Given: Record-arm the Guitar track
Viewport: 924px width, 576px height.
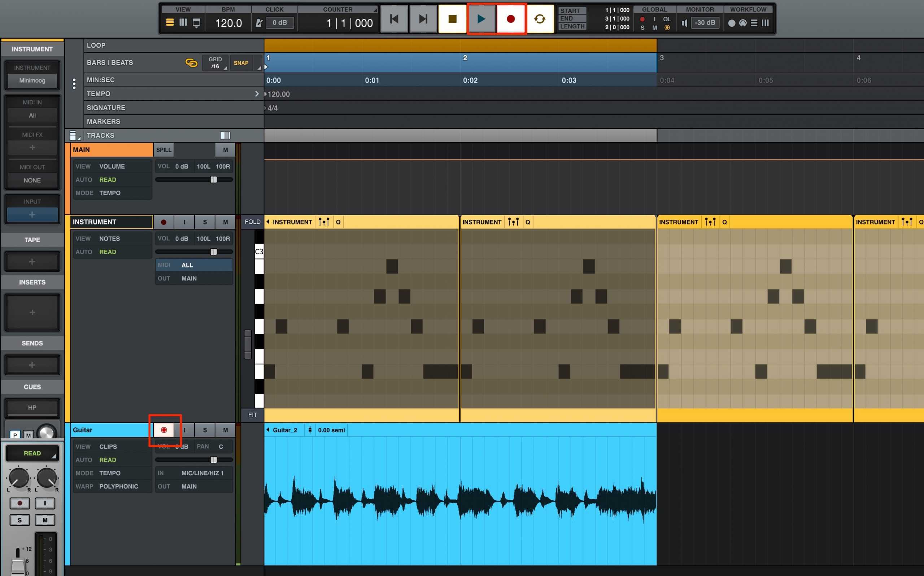Looking at the screenshot, I should [x=164, y=430].
